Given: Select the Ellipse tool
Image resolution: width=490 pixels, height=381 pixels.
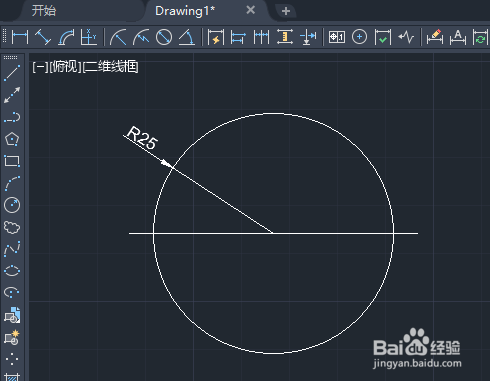Looking at the screenshot, I should pos(12,271).
